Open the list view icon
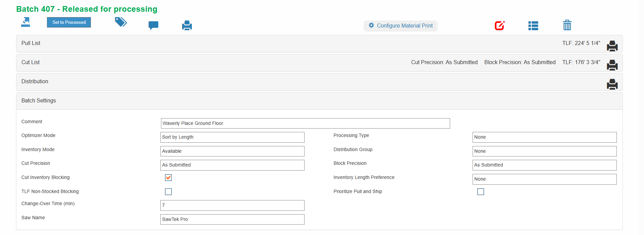The image size is (644, 235). (x=533, y=26)
